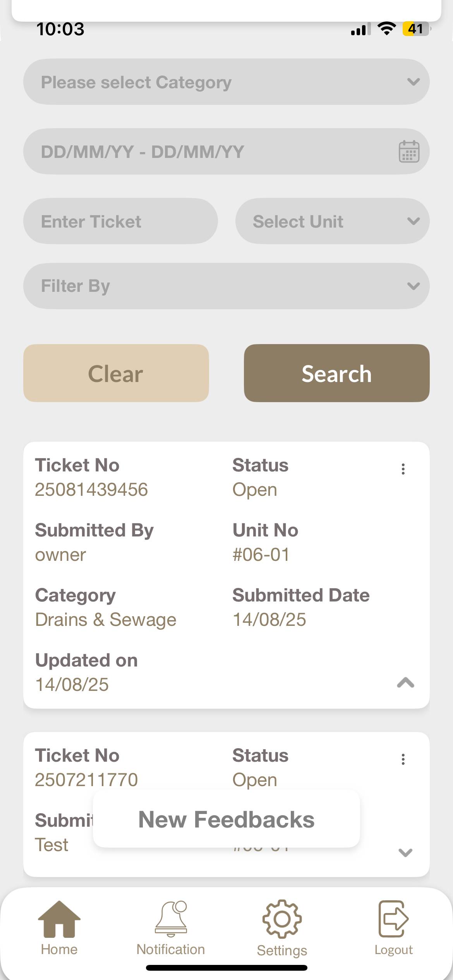Expand the Filter By dropdown
The width and height of the screenshot is (453, 980).
pos(226,286)
